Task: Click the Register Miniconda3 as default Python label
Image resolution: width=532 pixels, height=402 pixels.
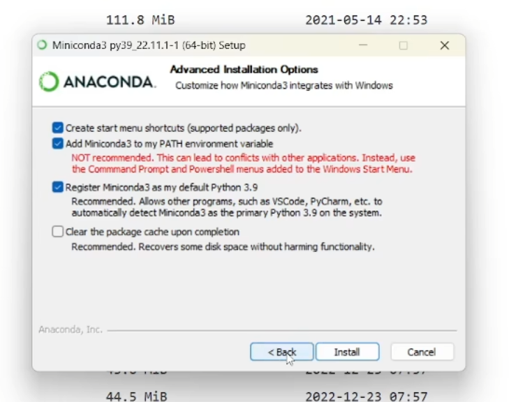Action: (161, 187)
